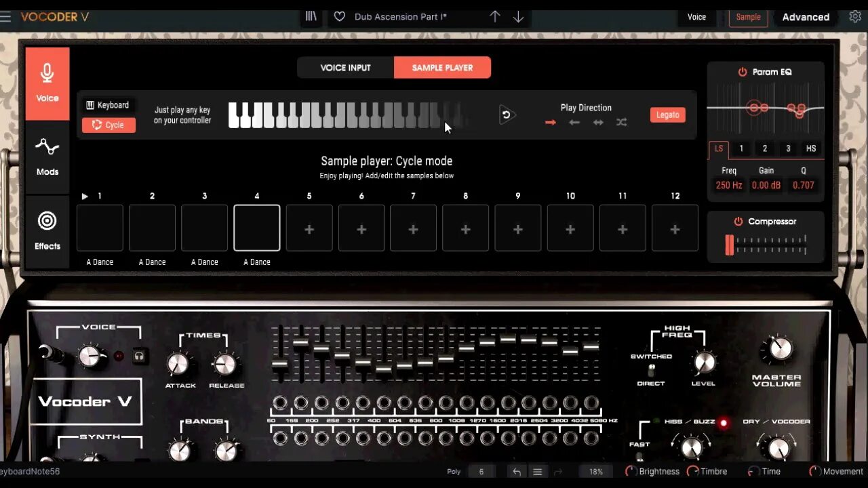Select Cycle sample mode
The width and height of the screenshot is (868, 488).
point(108,125)
